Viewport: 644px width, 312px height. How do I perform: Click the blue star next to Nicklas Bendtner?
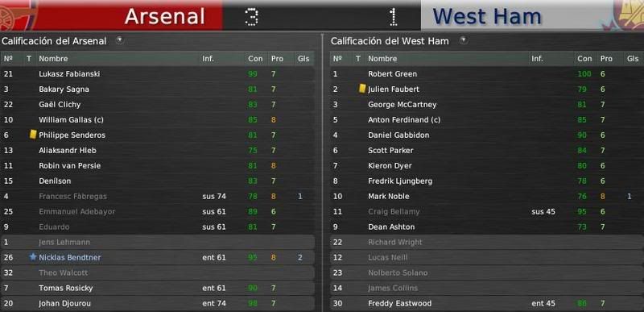33,257
